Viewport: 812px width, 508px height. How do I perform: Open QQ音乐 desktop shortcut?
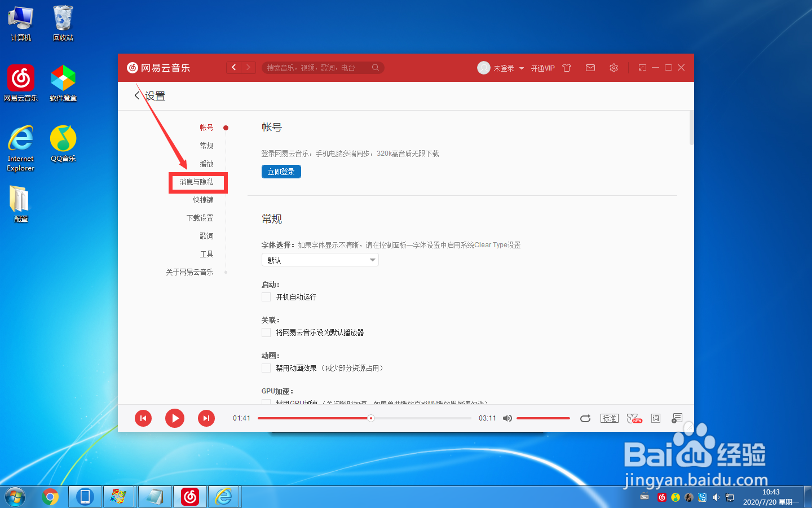[63, 144]
